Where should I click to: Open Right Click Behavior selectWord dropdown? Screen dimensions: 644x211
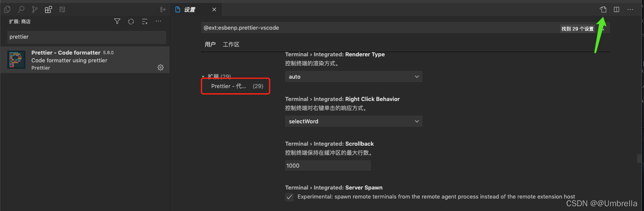click(354, 121)
